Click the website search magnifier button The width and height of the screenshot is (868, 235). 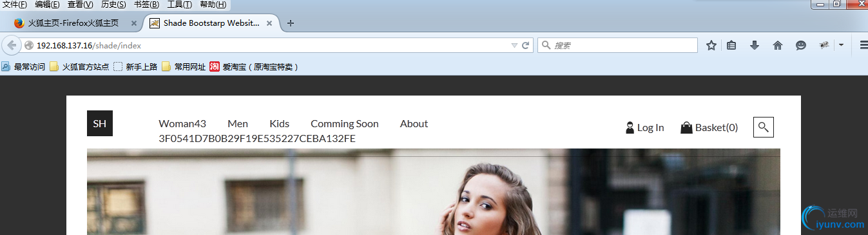(764, 127)
